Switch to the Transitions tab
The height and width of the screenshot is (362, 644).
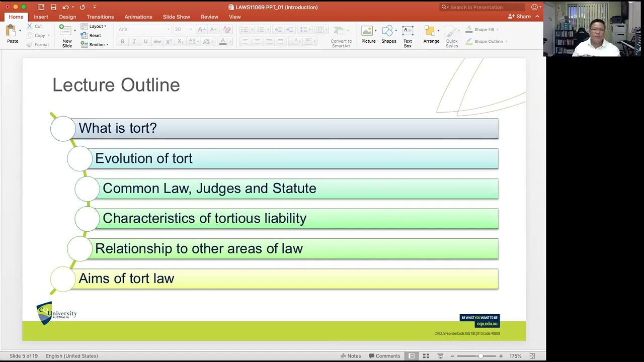pos(100,17)
